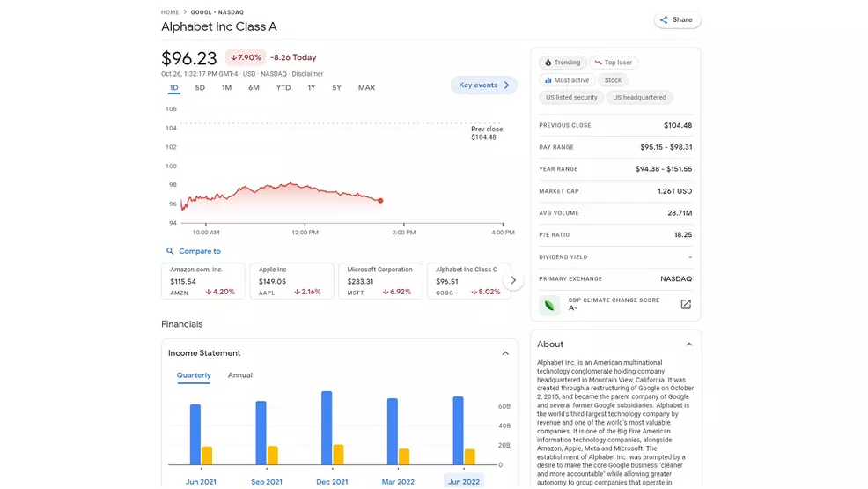Click the Share button
Image resolution: width=868 pixels, height=489 pixels.
677,19
